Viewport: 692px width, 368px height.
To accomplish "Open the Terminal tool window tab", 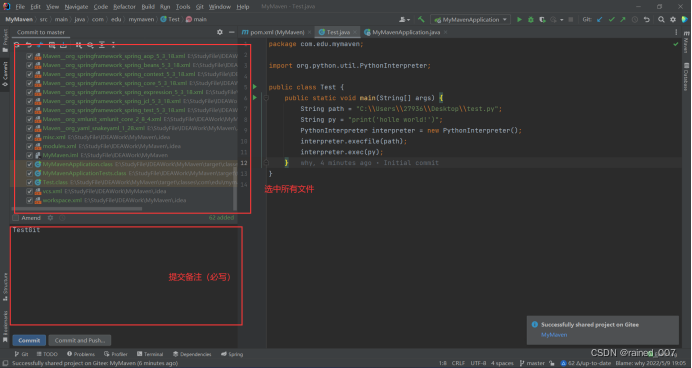I will point(150,354).
